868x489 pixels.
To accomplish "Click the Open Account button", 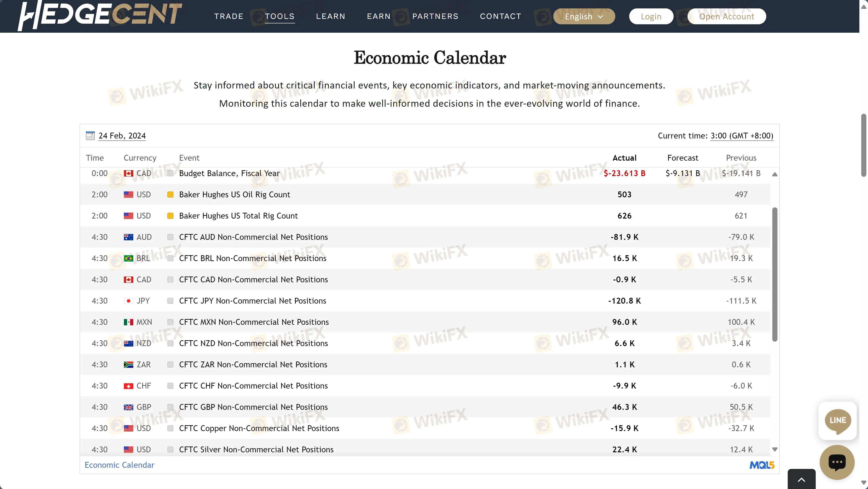I will pyautogui.click(x=727, y=16).
